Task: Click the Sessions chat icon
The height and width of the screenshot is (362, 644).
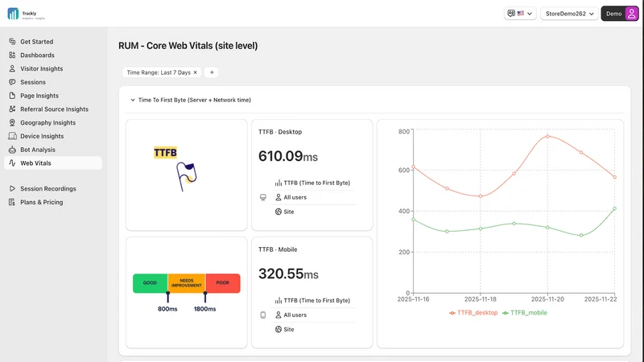Action: [12, 82]
